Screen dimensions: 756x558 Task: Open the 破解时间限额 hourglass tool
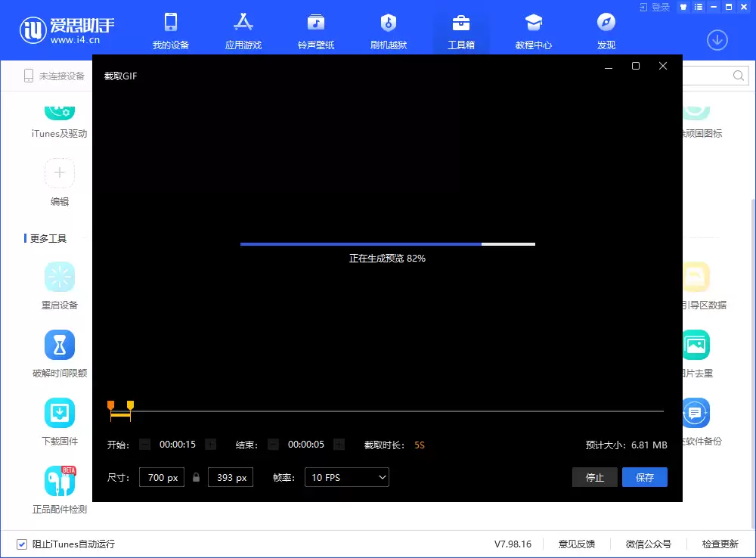tap(59, 345)
